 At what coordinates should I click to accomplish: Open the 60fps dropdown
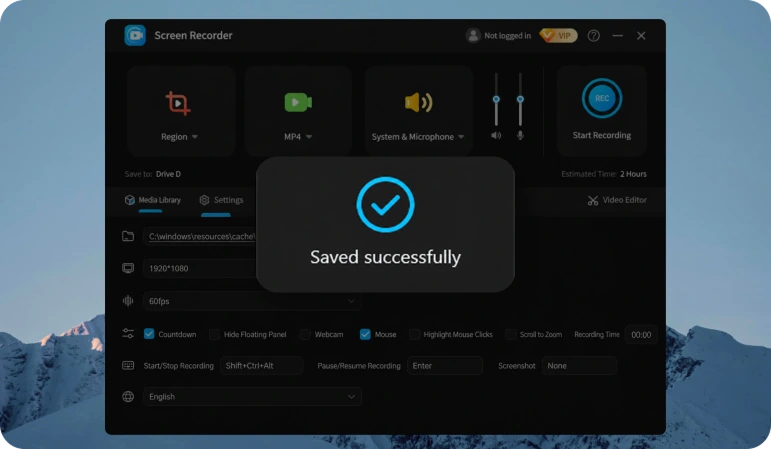[252, 301]
